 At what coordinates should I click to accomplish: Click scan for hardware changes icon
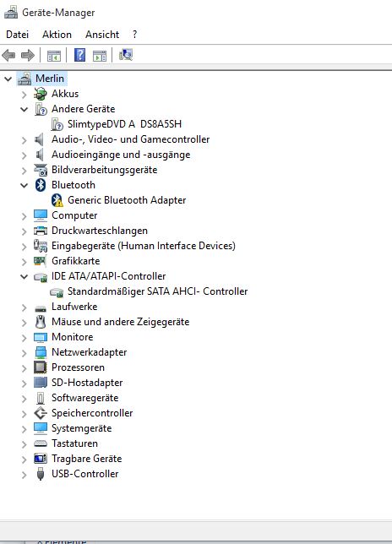point(126,55)
